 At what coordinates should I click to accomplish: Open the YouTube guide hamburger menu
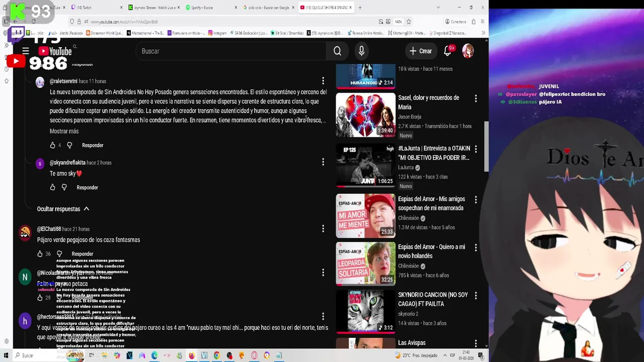click(26, 51)
